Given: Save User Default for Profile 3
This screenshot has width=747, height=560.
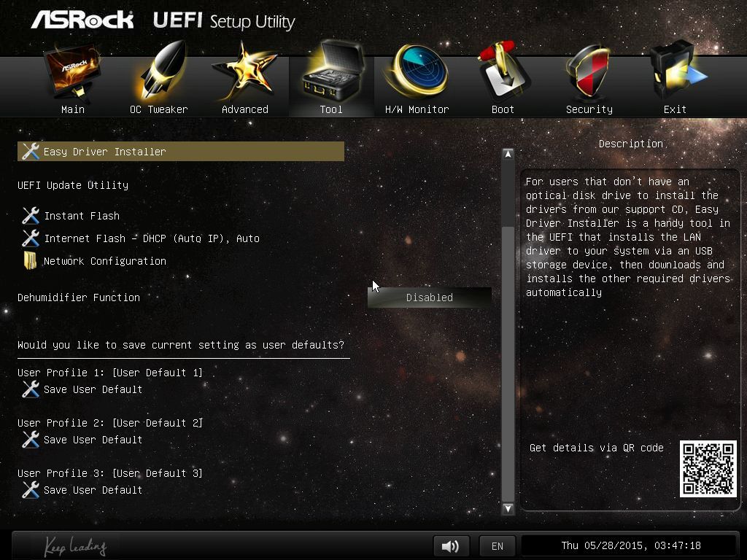Looking at the screenshot, I should pyautogui.click(x=93, y=490).
